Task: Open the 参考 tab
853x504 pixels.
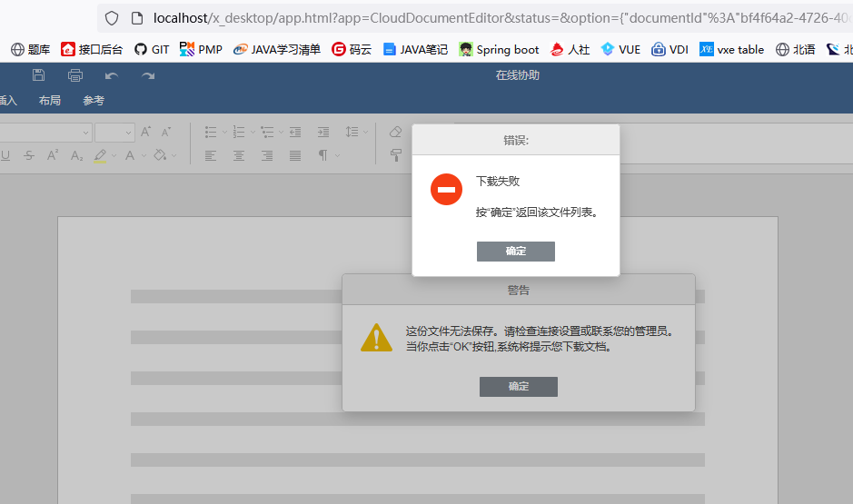Action: (x=94, y=101)
